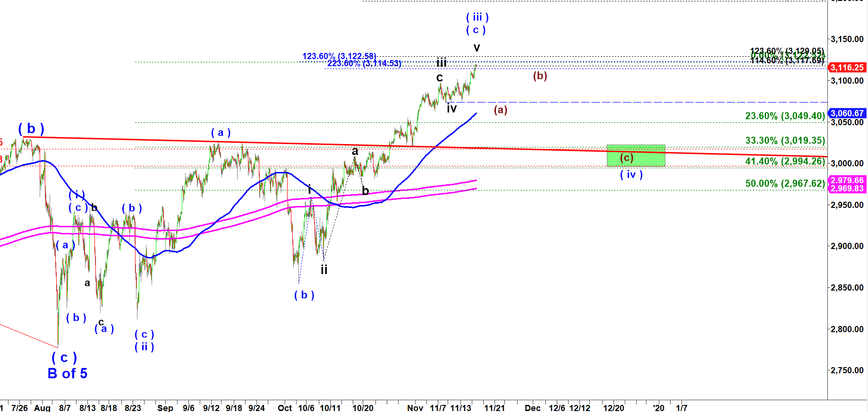Click the magenta 2,969.83 price tag

(x=847, y=189)
